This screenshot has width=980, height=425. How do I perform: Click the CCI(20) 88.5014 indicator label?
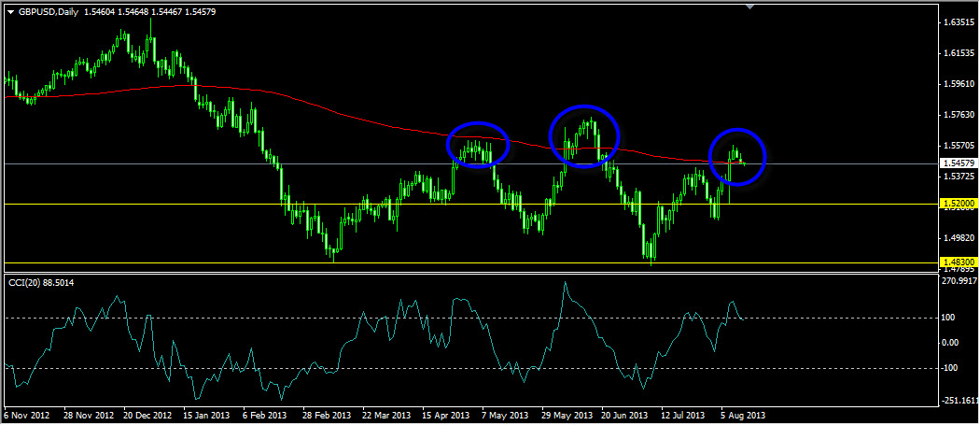pos(41,284)
